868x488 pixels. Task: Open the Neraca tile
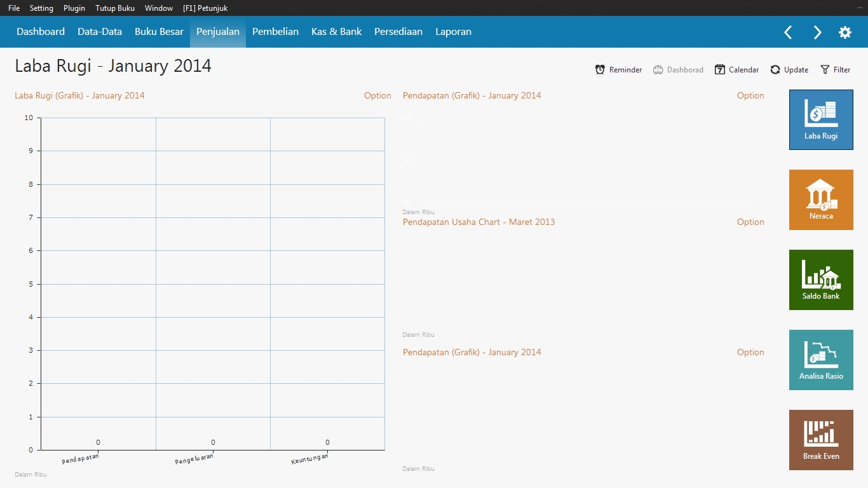point(821,200)
